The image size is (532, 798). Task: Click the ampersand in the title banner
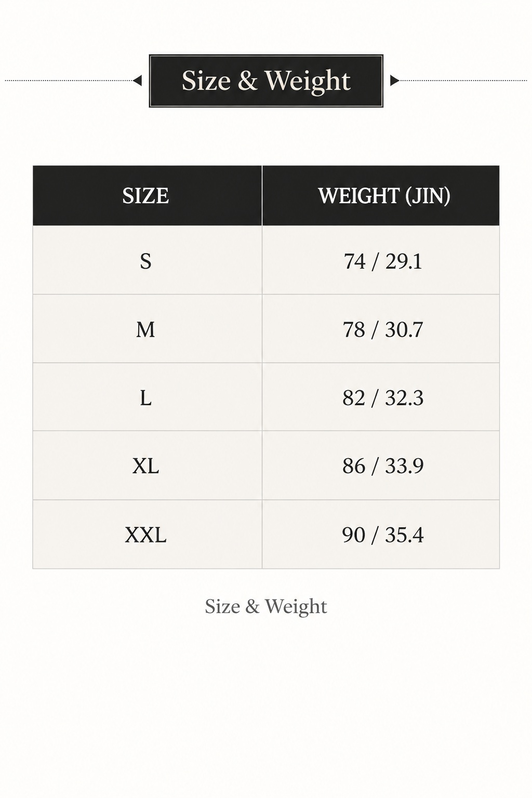coord(248,81)
